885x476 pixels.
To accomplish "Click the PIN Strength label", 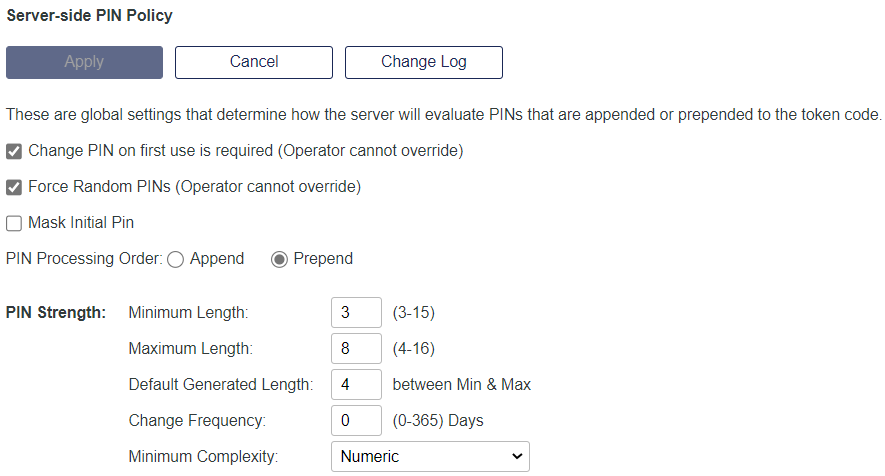I will pyautogui.click(x=56, y=313).
